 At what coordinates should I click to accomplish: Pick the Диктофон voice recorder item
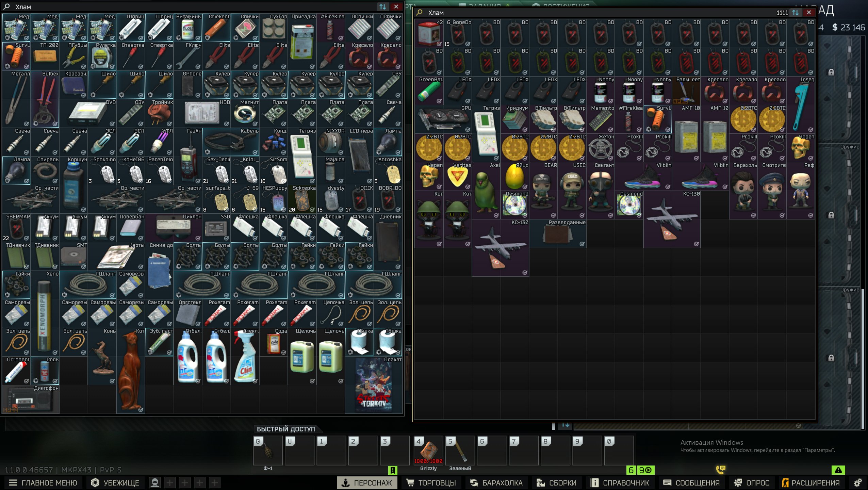(x=31, y=399)
